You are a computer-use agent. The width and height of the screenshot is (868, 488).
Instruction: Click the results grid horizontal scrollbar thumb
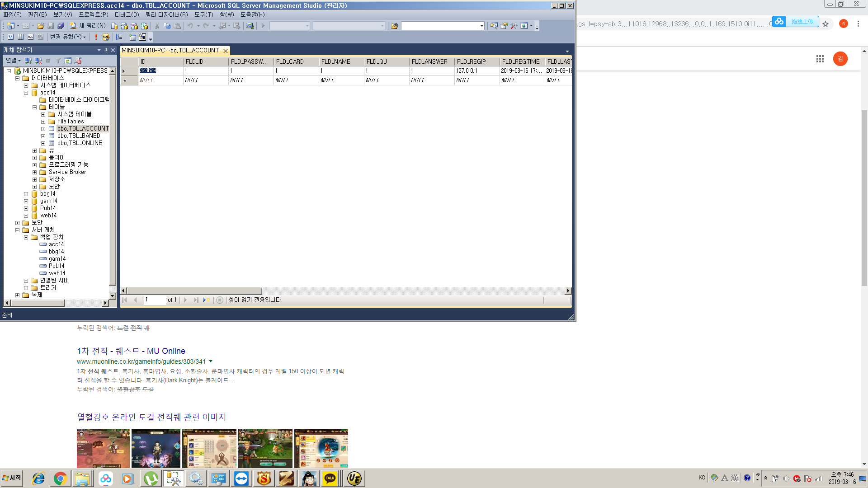(194, 291)
